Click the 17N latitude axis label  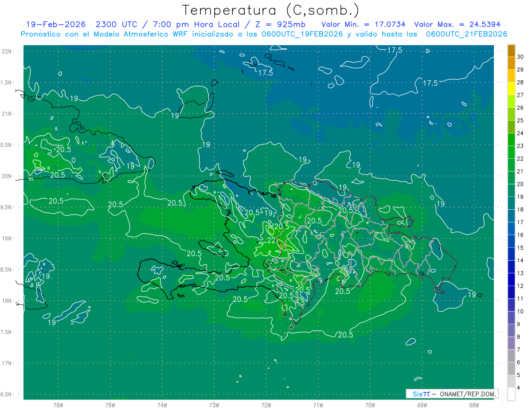(7, 363)
